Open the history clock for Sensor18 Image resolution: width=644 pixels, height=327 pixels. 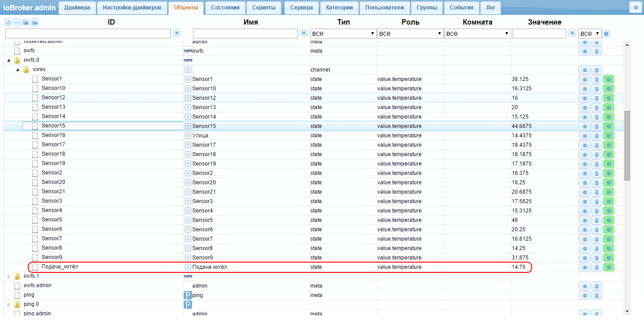click(609, 154)
